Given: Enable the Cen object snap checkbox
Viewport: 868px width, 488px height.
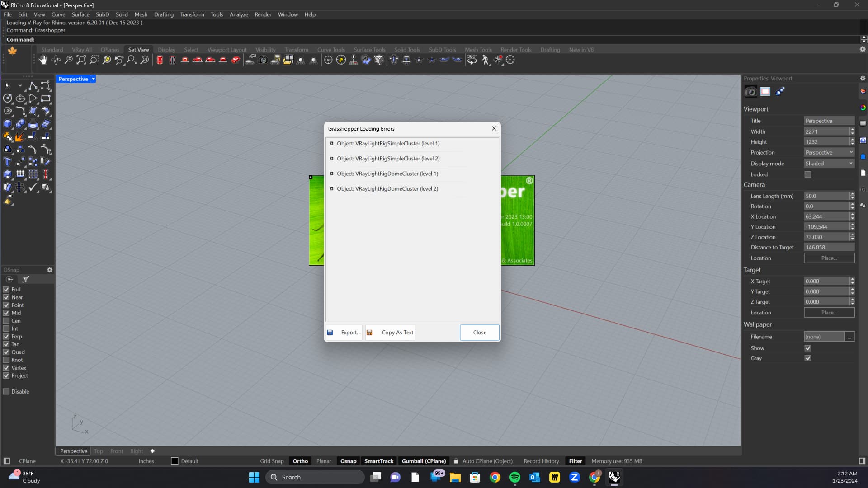Looking at the screenshot, I should point(6,321).
